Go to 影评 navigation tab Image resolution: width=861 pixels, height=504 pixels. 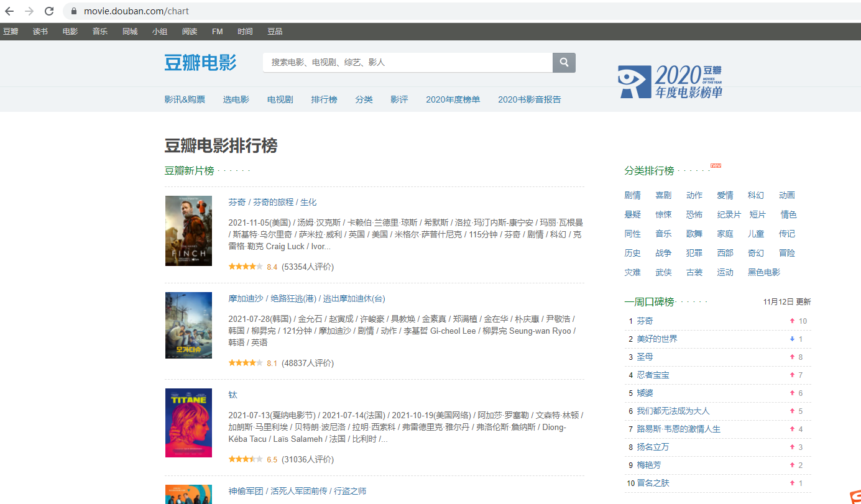(399, 99)
